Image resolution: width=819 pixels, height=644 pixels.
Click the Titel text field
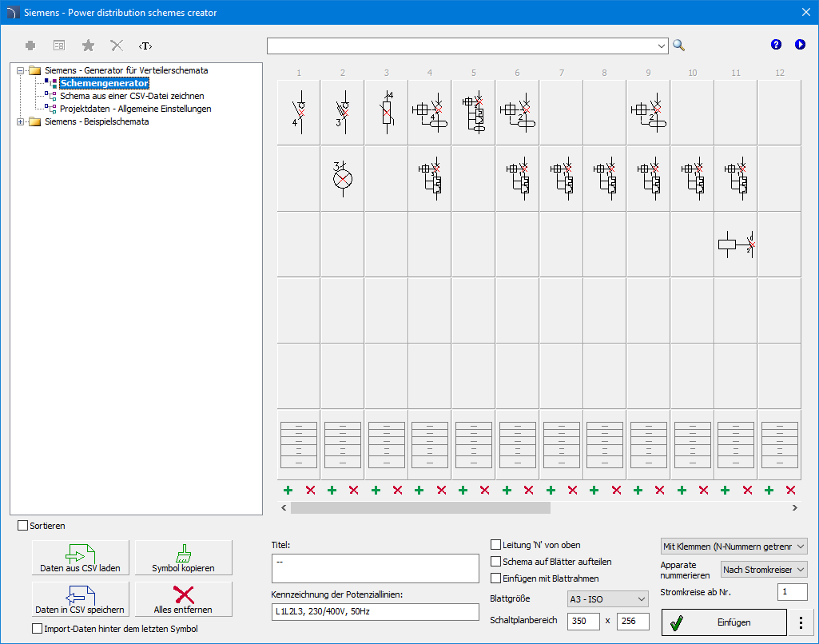point(375,568)
